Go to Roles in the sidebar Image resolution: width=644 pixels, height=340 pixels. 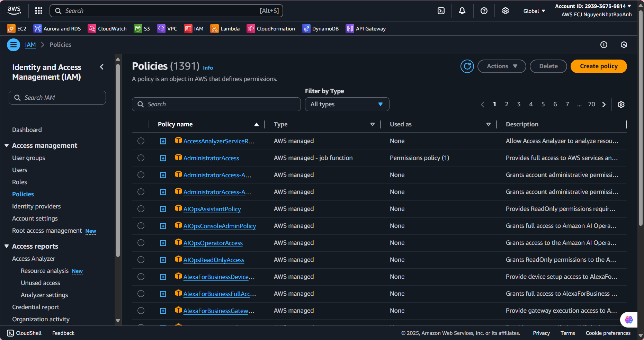coord(19,182)
